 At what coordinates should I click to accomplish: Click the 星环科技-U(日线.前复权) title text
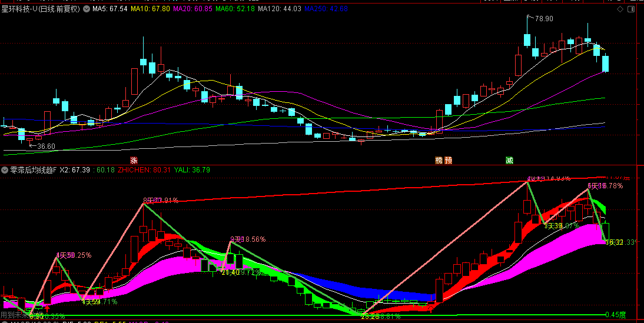click(41, 9)
